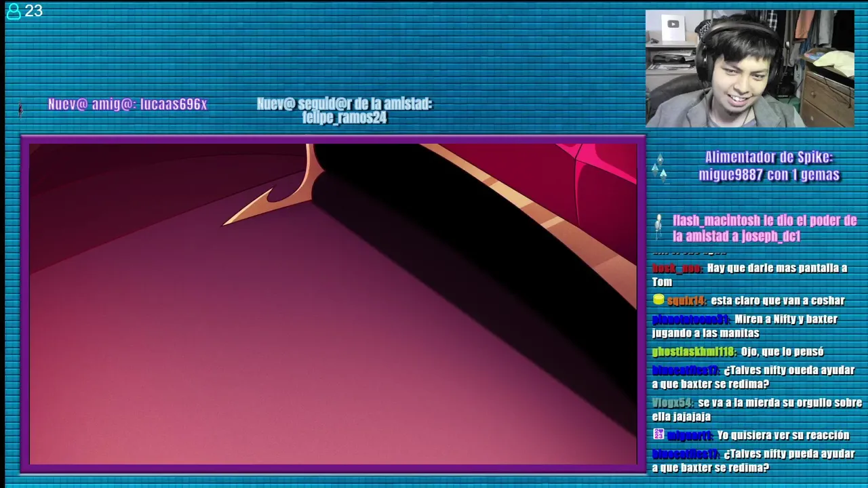This screenshot has height=488, width=868.
Task: Click message 'Ojo, que lo pensó'
Action: coord(782,352)
